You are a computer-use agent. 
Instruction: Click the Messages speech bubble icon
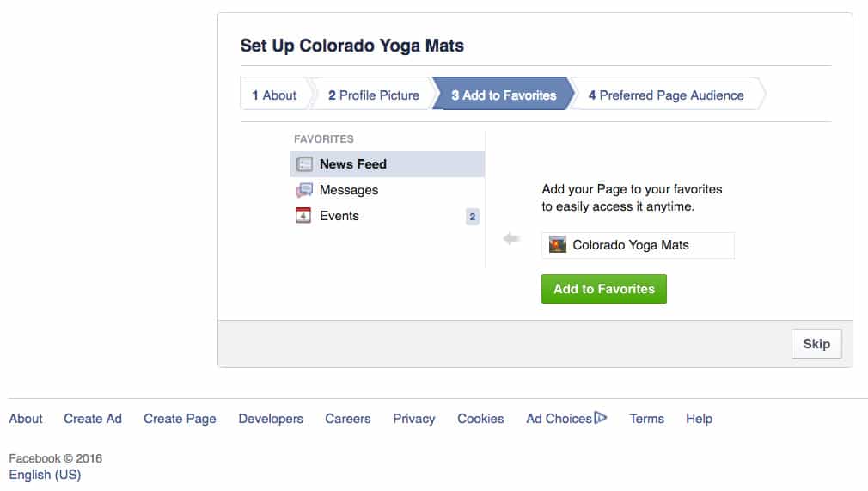click(304, 190)
